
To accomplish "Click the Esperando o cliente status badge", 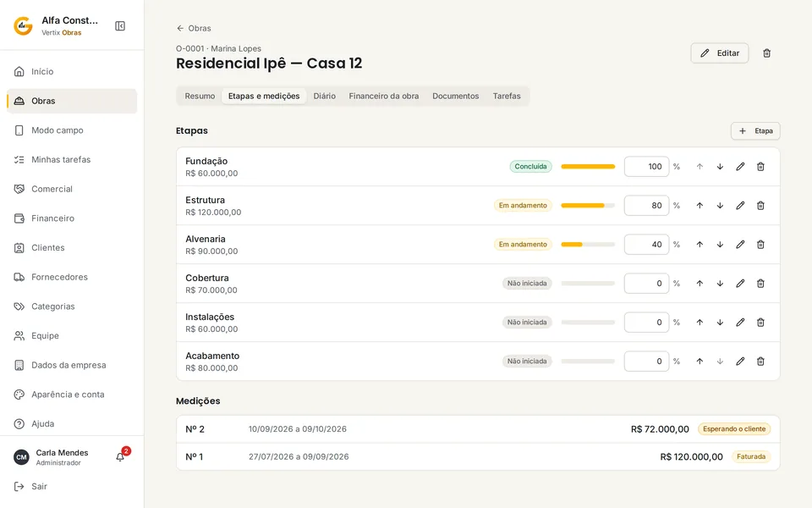I will tap(734, 428).
